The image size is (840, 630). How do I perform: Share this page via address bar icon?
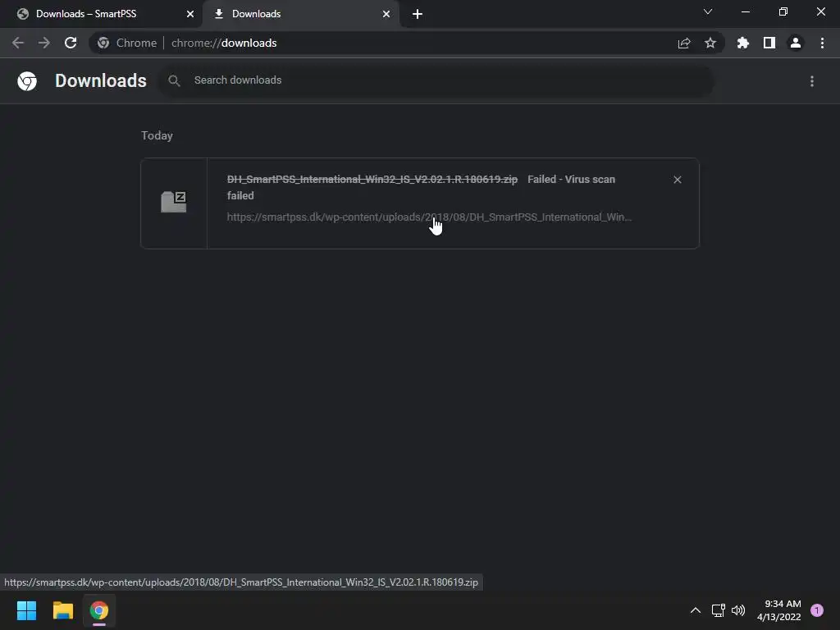click(684, 43)
